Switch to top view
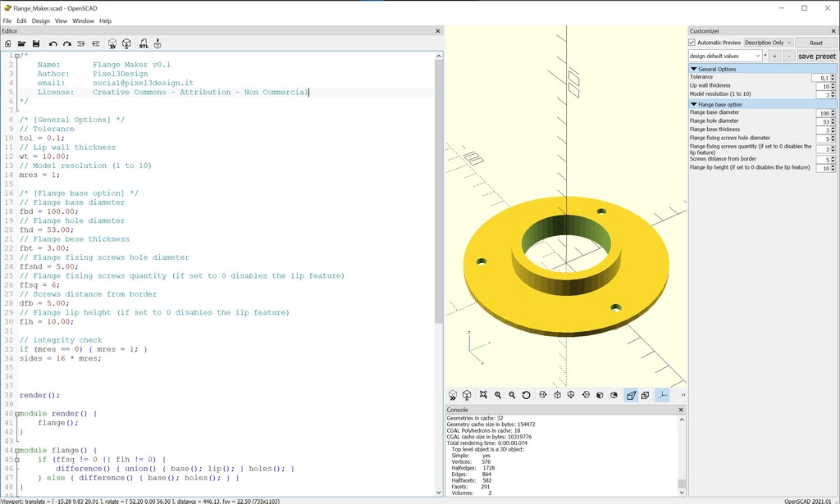The width and height of the screenshot is (840, 504). [x=557, y=395]
